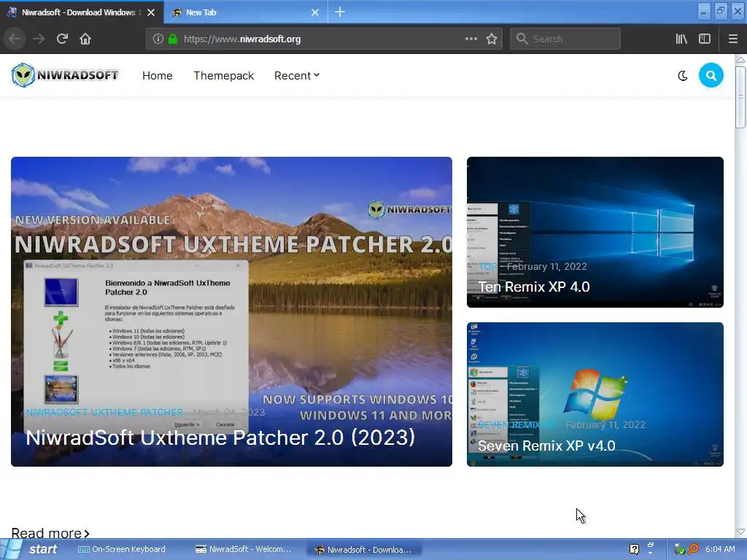Open the Seven Remix XP v4.0 post
The image size is (747, 560).
coord(546,446)
